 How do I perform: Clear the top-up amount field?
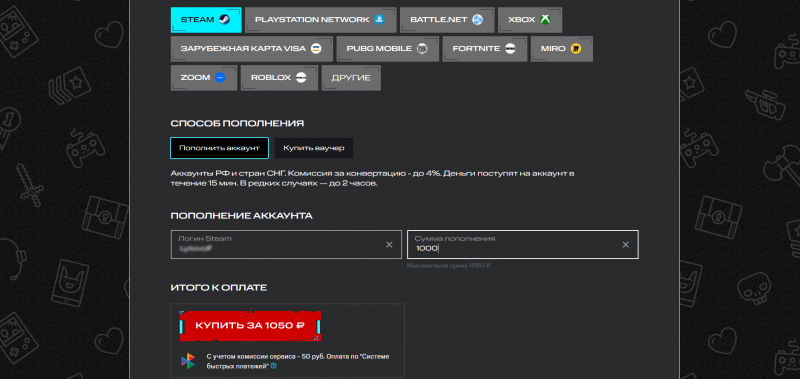click(626, 245)
